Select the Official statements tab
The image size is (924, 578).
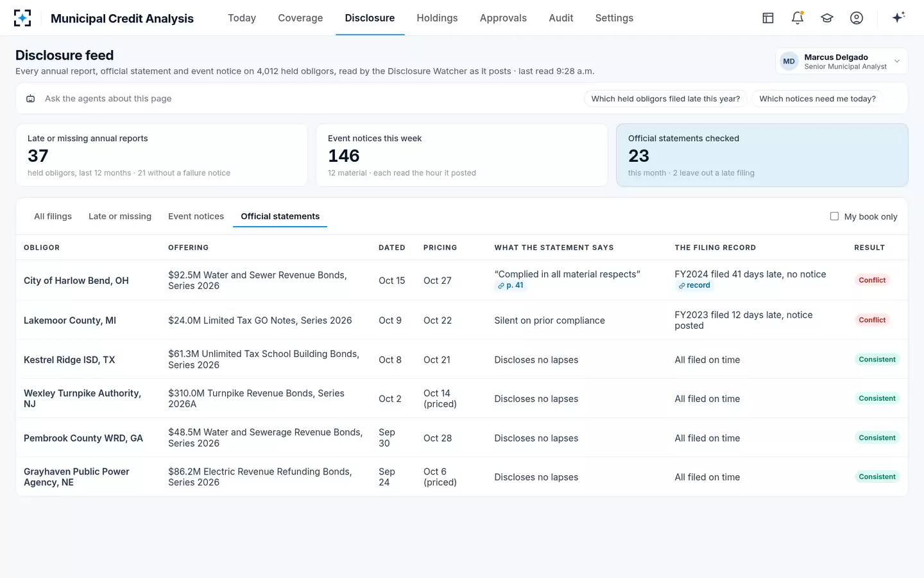tap(280, 216)
